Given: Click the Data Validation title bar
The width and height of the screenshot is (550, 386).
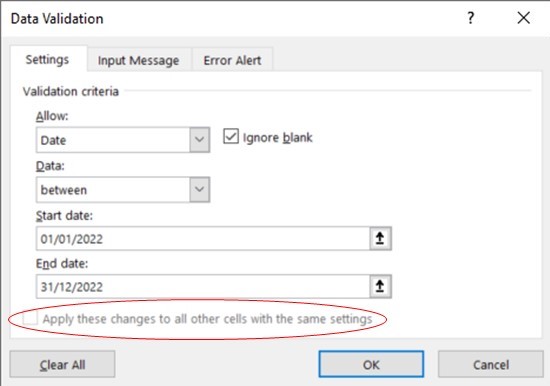Looking at the screenshot, I should tap(232, 18).
